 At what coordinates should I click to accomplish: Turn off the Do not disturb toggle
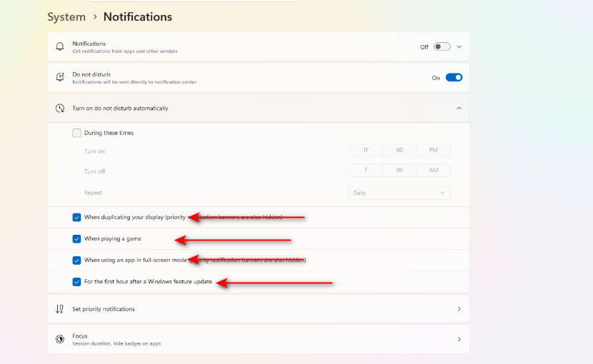[x=454, y=78]
